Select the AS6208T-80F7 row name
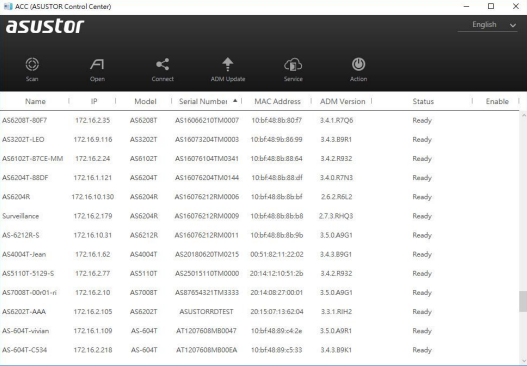Image resolution: width=527 pixels, height=366 pixels. tap(25, 120)
